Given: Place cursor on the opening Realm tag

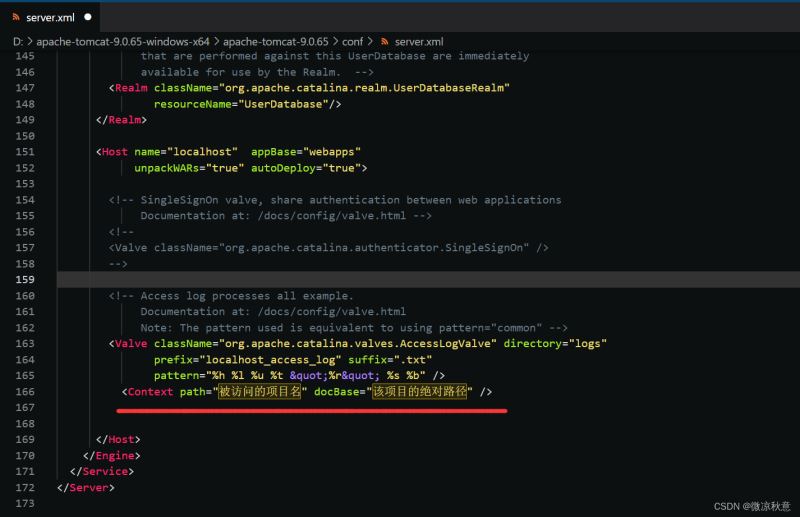Looking at the screenshot, I should click(x=131, y=88).
